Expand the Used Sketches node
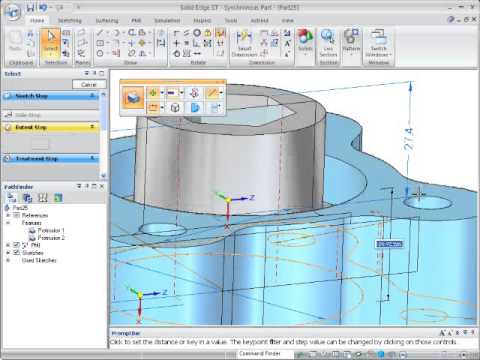 (x=8, y=260)
